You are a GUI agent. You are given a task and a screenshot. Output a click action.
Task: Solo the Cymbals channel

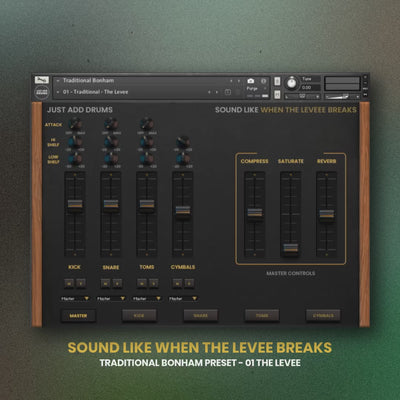tap(189, 283)
